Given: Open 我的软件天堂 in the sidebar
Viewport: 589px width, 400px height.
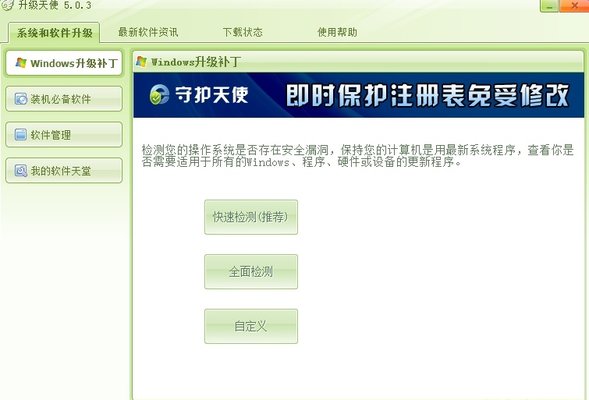Looking at the screenshot, I should click(64, 171).
